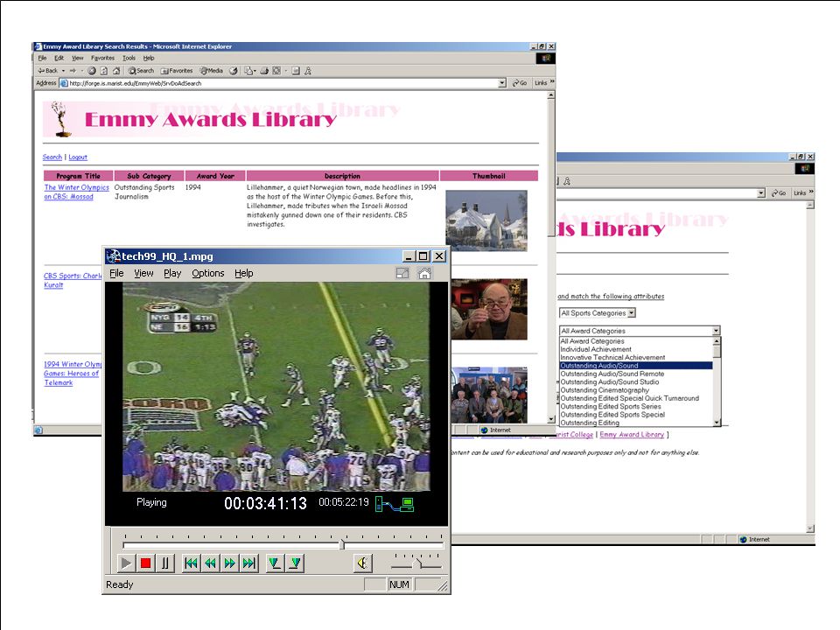Open the 1994 Winter Olympic Games Heroes link

coord(73,374)
